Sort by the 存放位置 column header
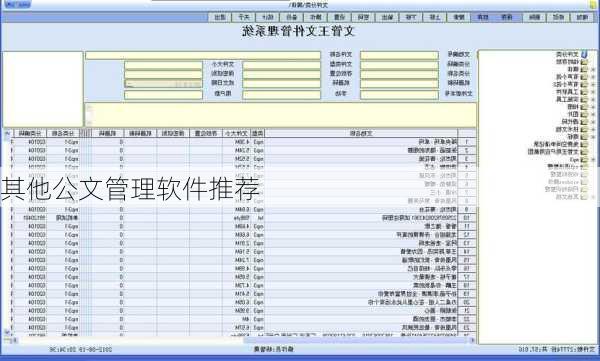The height and width of the screenshot is (361, 600). (x=206, y=133)
